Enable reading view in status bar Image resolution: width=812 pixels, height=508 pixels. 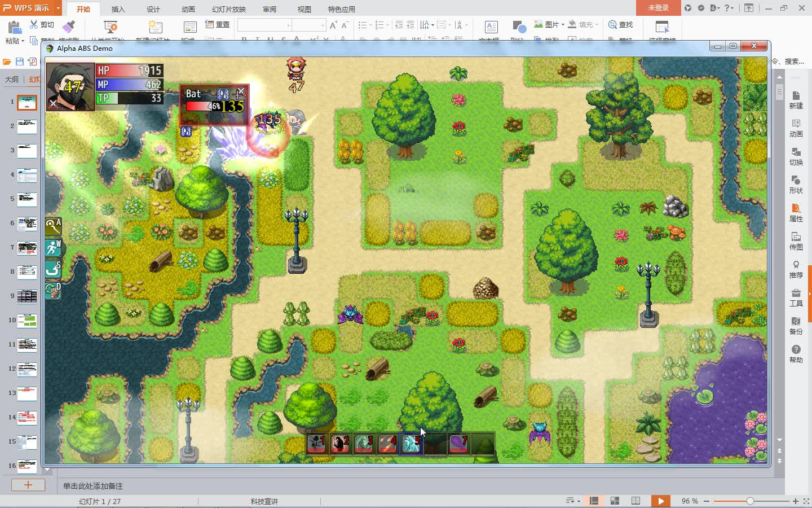pyautogui.click(x=636, y=501)
